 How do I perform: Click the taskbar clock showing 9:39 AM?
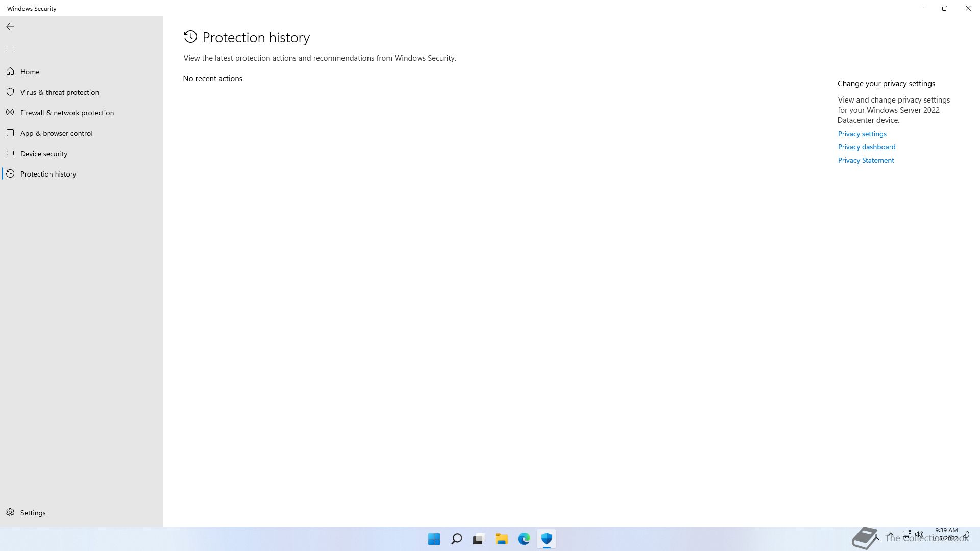[946, 534]
